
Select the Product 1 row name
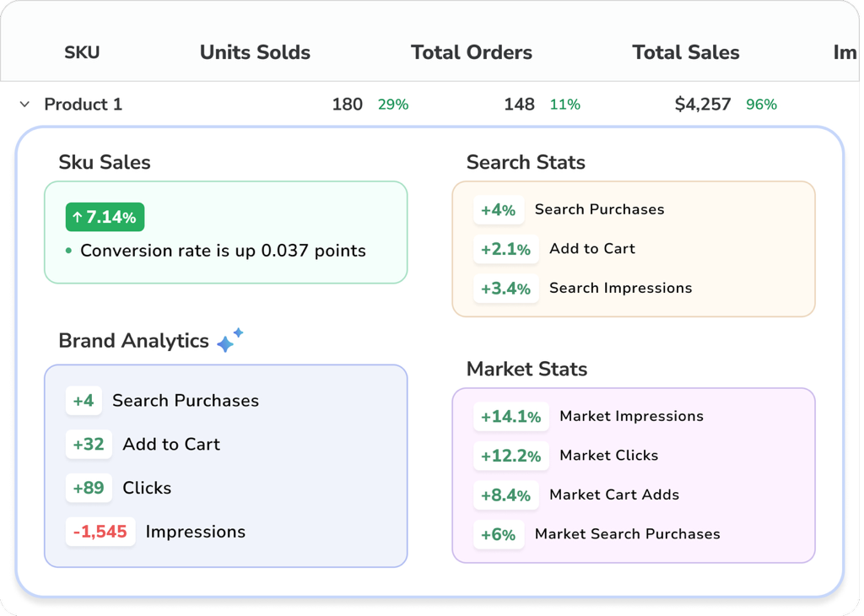point(84,104)
